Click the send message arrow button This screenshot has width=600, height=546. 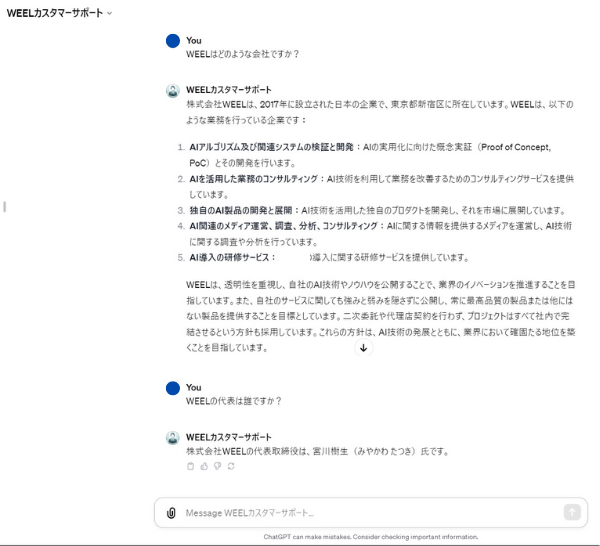click(572, 512)
